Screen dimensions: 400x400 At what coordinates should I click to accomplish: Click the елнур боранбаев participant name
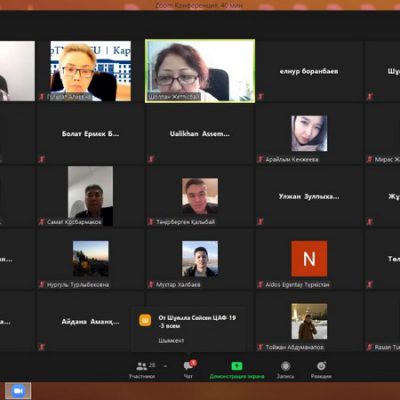[309, 71]
